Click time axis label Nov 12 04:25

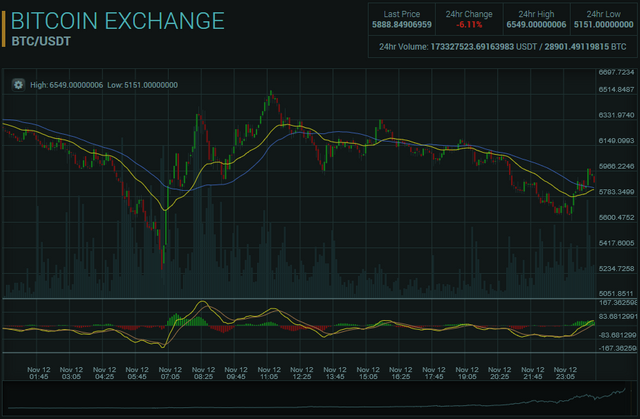tap(104, 373)
